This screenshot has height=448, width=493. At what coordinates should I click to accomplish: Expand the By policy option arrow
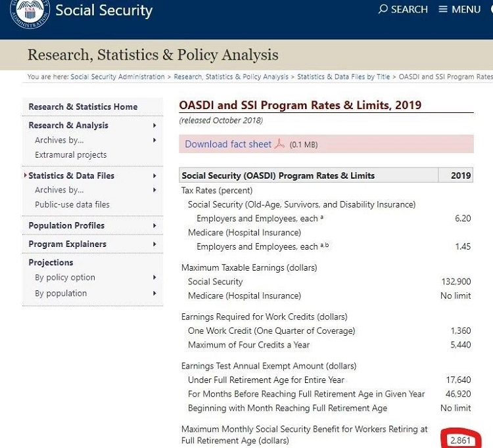click(x=154, y=278)
